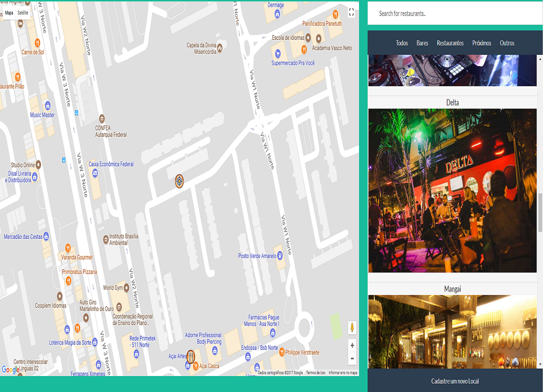
Task: Open the Mangai venue photo
Action: point(453,332)
